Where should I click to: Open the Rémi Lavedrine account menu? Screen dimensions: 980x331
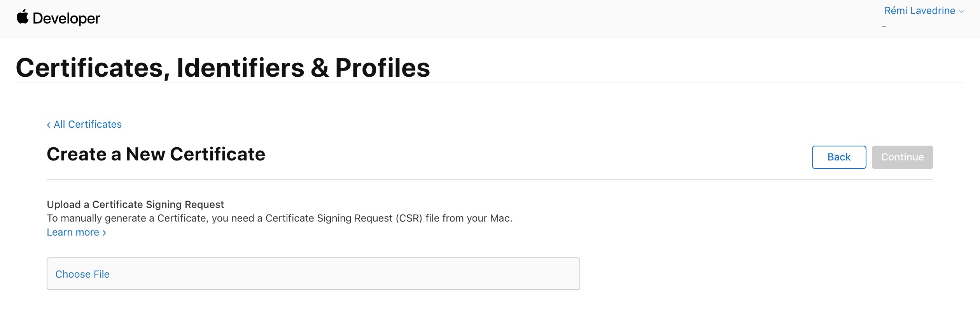pos(919,11)
